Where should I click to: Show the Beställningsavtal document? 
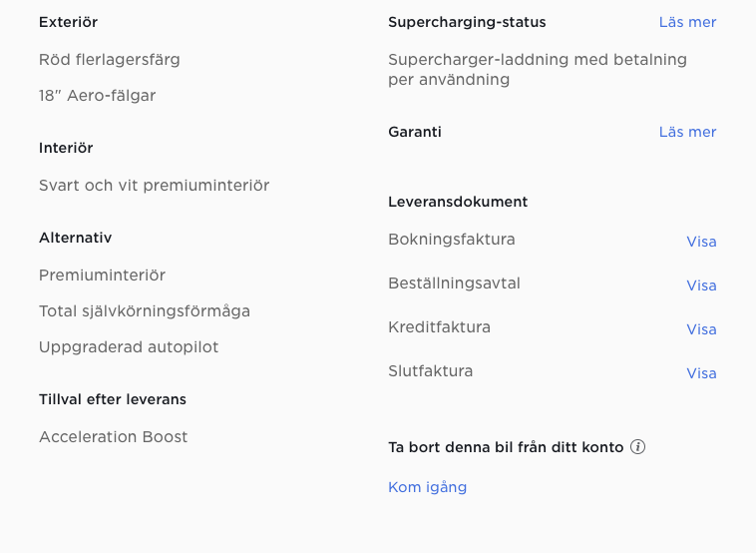point(701,285)
